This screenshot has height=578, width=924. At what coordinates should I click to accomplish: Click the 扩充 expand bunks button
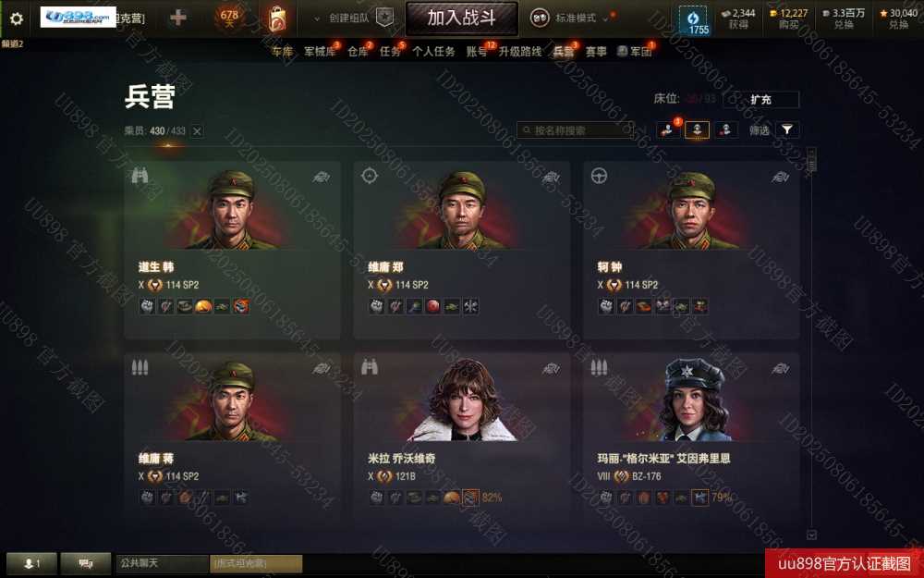coord(760,100)
